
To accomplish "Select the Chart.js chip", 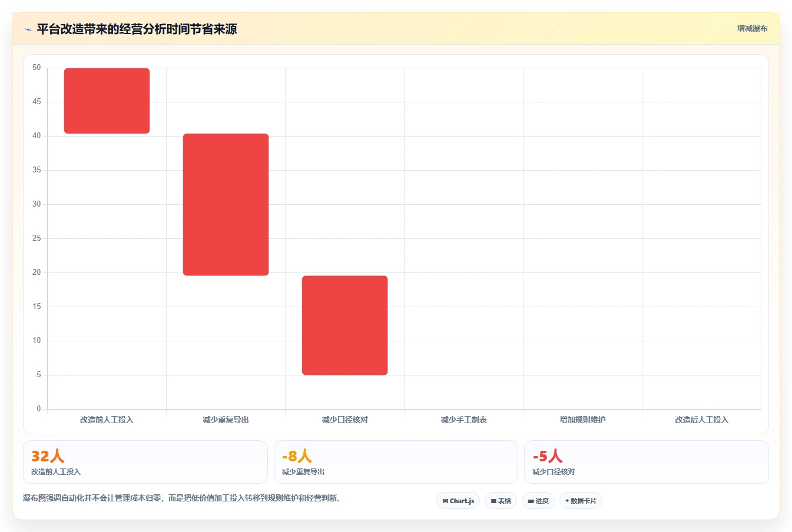I will [x=458, y=501].
